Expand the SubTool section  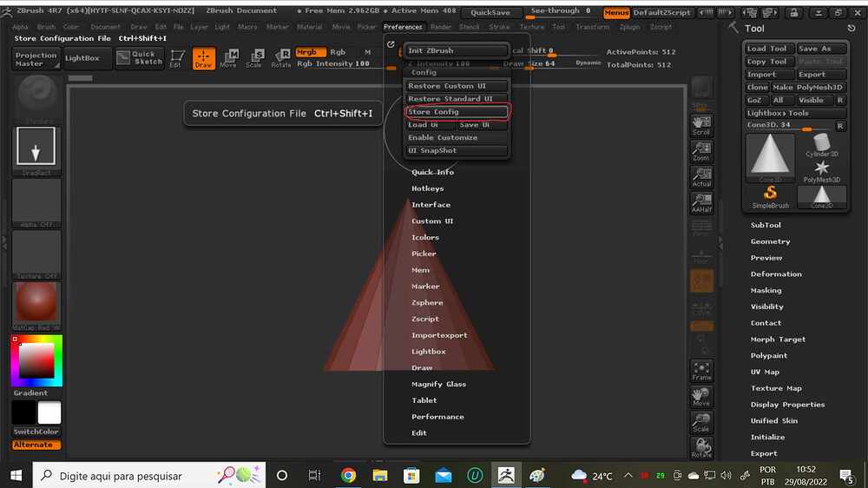(x=766, y=225)
